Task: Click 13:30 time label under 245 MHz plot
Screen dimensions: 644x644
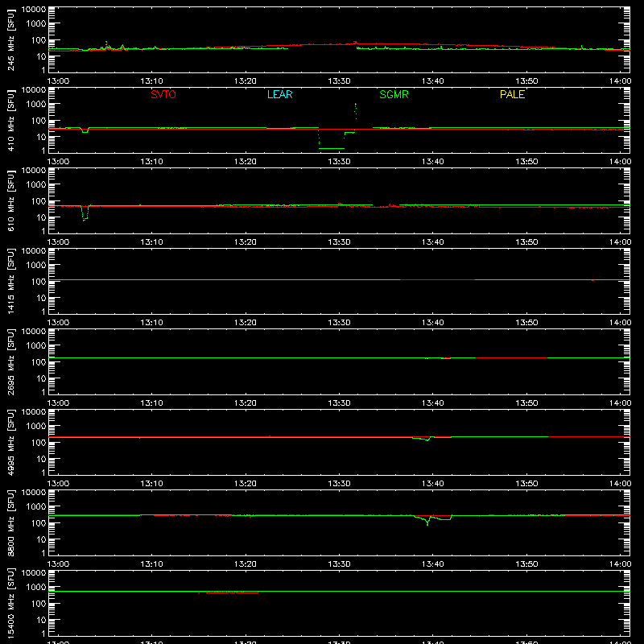Action: (x=339, y=81)
